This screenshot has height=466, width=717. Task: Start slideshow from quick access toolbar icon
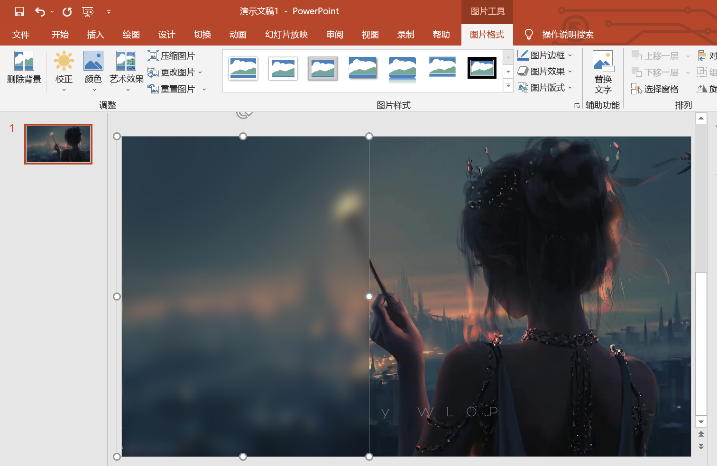click(x=88, y=12)
